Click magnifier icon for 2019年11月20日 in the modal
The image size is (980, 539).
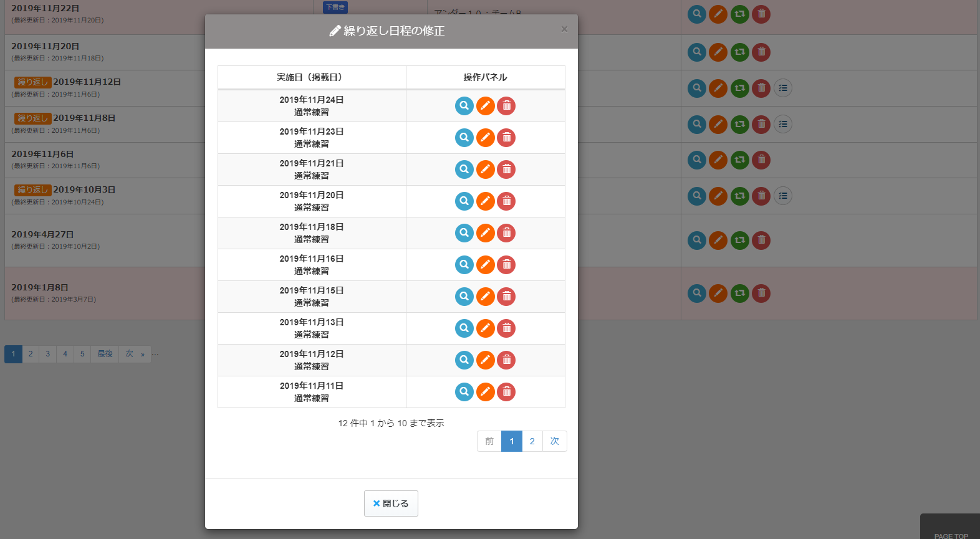tap(464, 201)
